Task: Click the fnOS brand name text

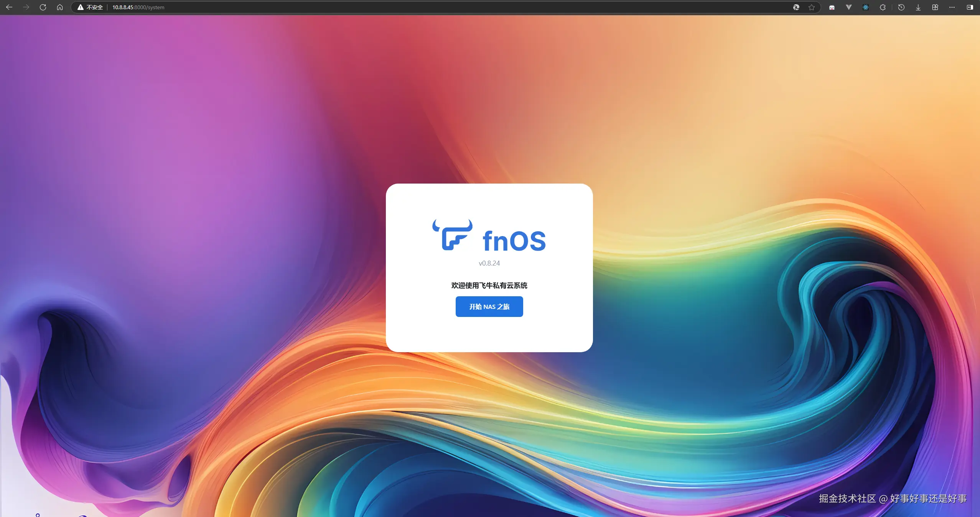Action: pyautogui.click(x=514, y=241)
